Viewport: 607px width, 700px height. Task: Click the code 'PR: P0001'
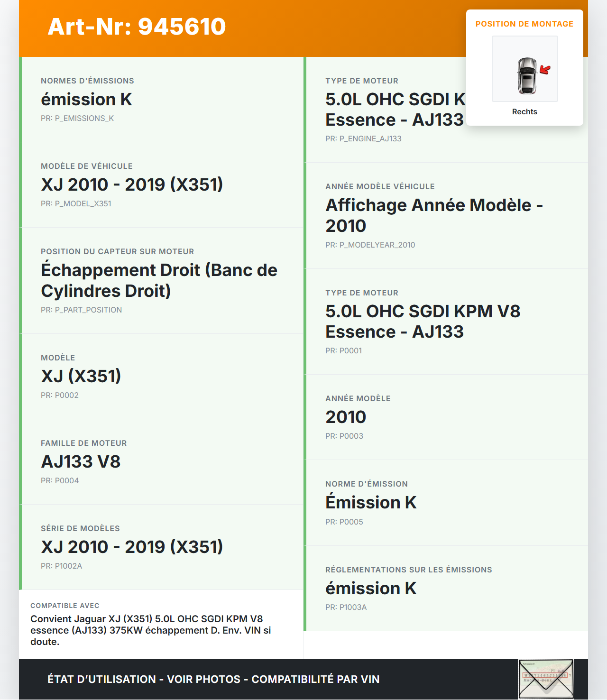[x=343, y=350]
